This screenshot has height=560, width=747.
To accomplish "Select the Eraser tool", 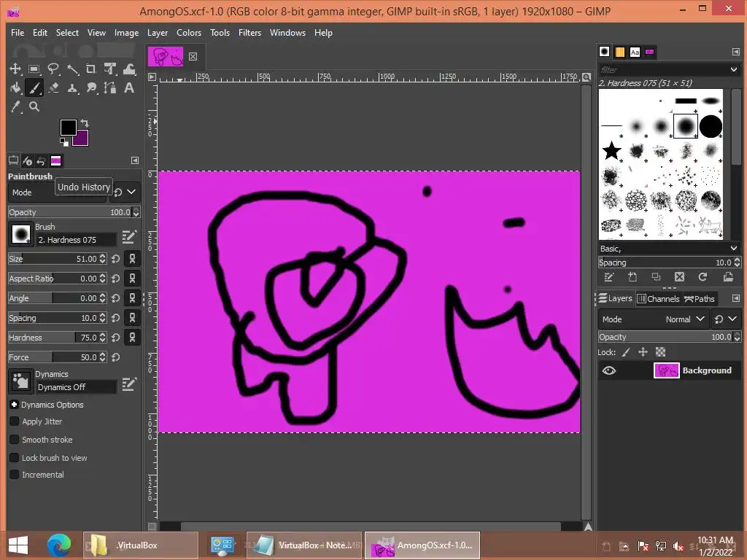I will (x=53, y=88).
